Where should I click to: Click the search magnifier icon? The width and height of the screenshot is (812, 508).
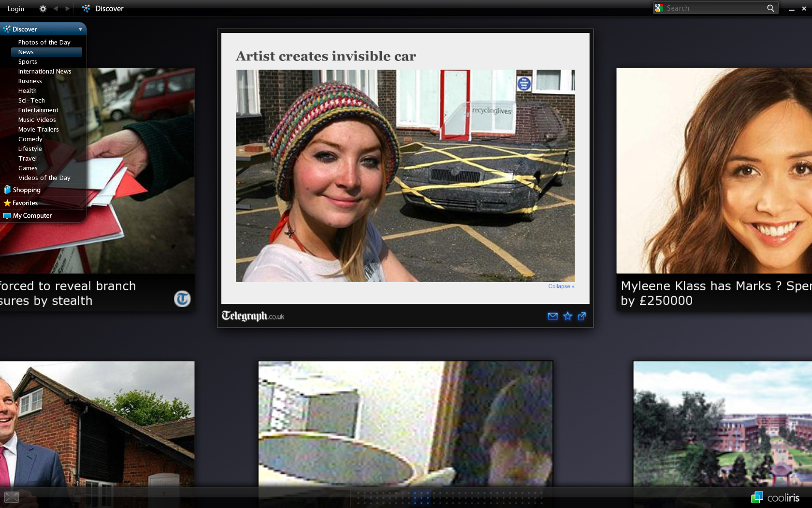(770, 8)
